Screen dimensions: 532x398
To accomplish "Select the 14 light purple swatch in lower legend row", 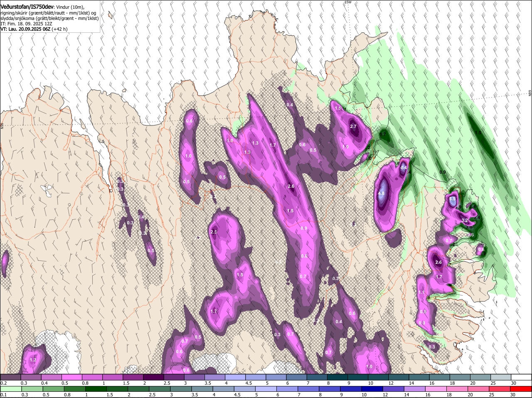I will 415,389.
